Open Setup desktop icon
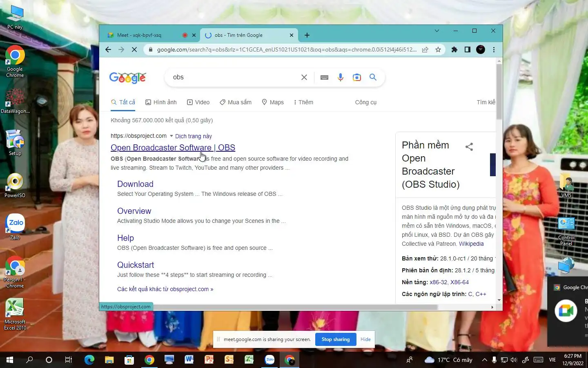 click(15, 143)
